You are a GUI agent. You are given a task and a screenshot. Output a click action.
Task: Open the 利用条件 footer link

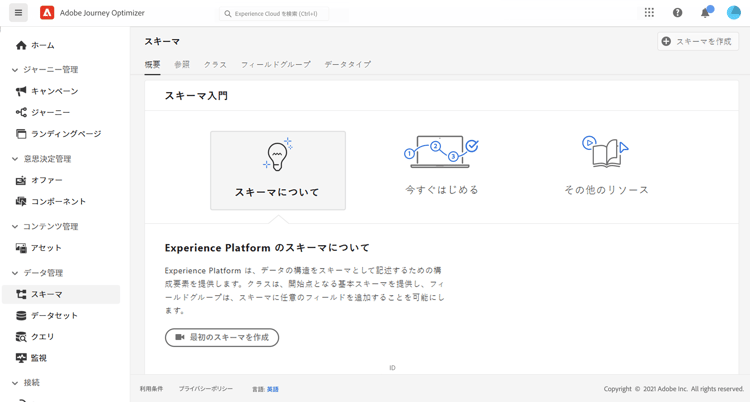151,389
